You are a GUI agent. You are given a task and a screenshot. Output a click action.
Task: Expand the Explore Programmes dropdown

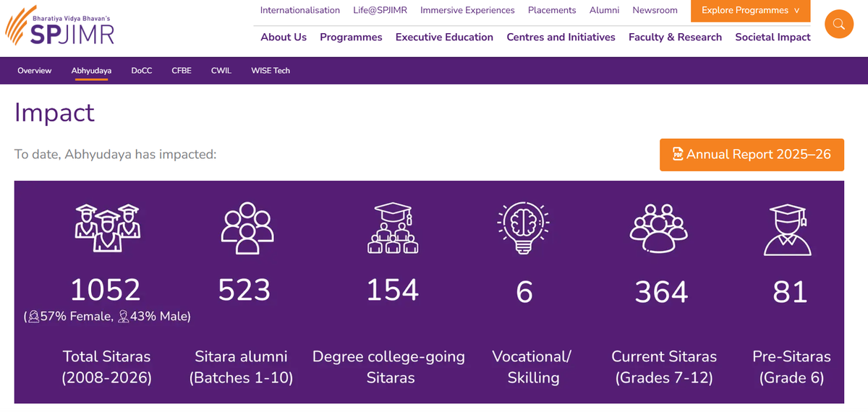click(750, 11)
